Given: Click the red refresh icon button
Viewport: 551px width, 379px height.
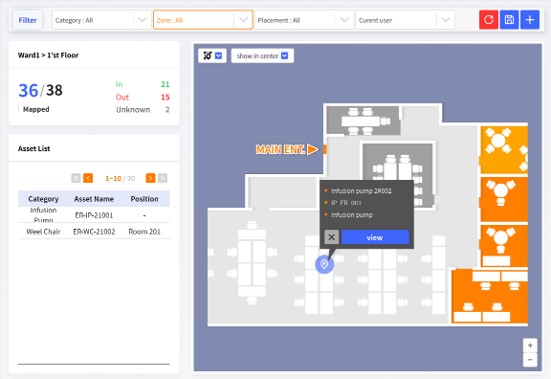Looking at the screenshot, I should click(x=488, y=20).
